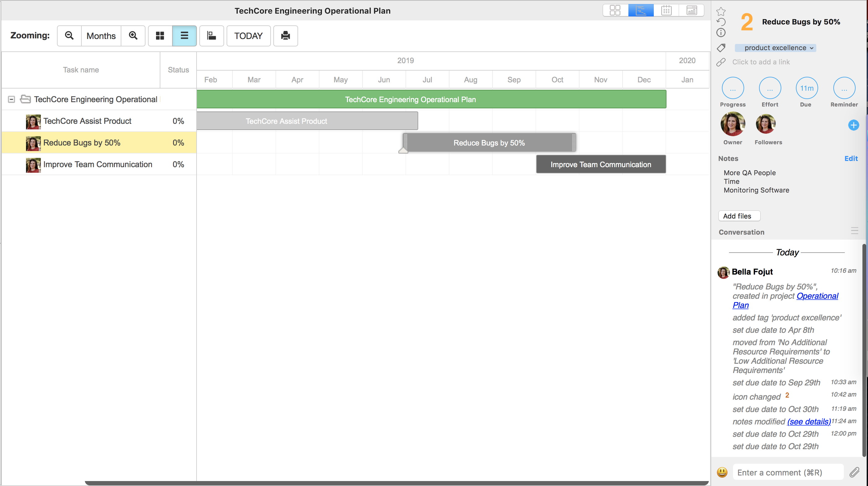The image size is (868, 486).
Task: Set task Effort circle
Action: pos(770,88)
